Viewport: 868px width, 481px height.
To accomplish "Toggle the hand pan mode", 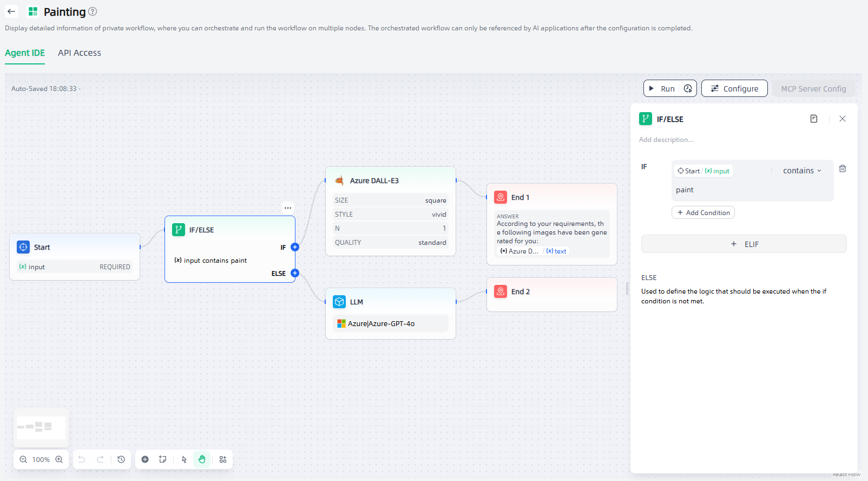I will point(202,459).
